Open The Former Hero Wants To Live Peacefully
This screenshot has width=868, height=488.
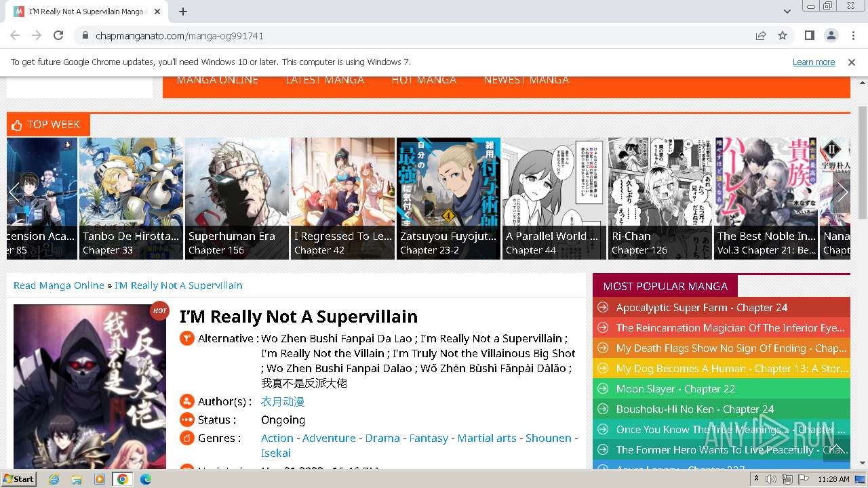tap(731, 449)
